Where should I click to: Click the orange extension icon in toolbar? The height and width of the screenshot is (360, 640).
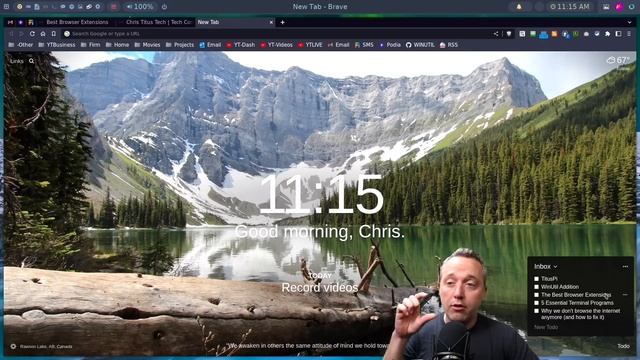554,34
